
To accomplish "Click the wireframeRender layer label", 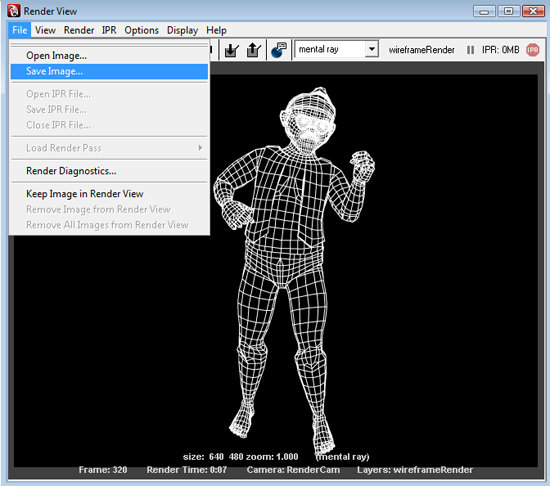I will point(422,50).
